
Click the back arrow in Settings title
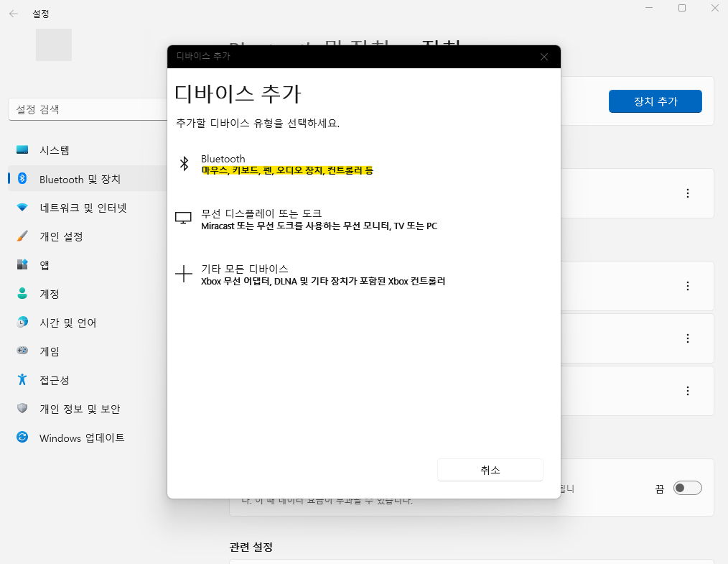point(14,14)
